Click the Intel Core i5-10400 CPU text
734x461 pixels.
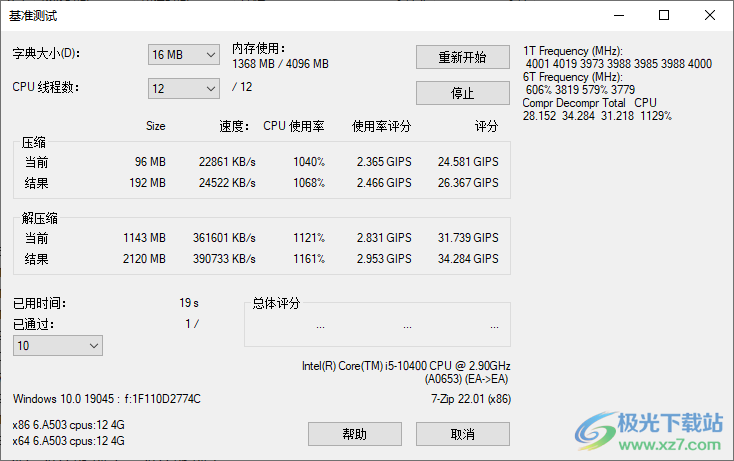click(x=406, y=366)
